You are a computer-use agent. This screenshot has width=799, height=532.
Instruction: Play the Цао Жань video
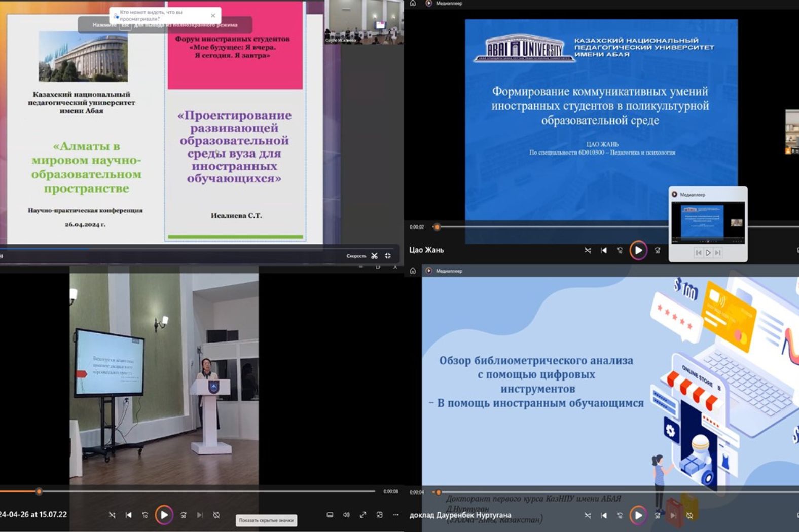click(638, 250)
